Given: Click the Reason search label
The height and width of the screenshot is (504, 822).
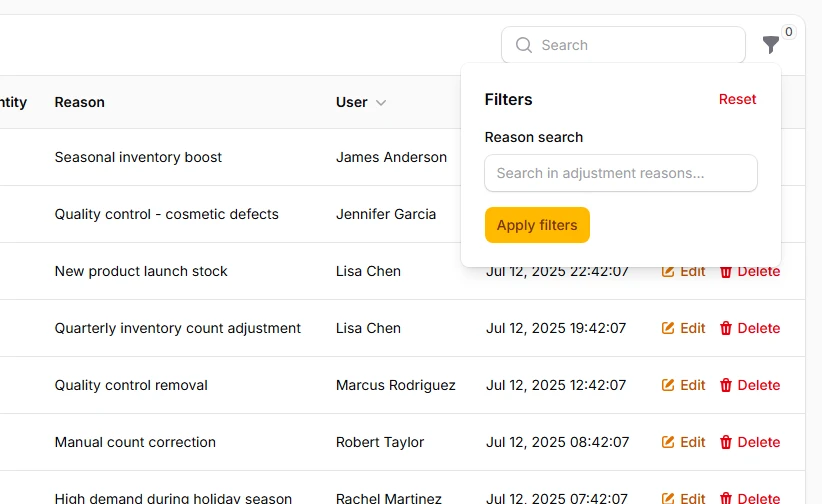Looking at the screenshot, I should point(534,137).
